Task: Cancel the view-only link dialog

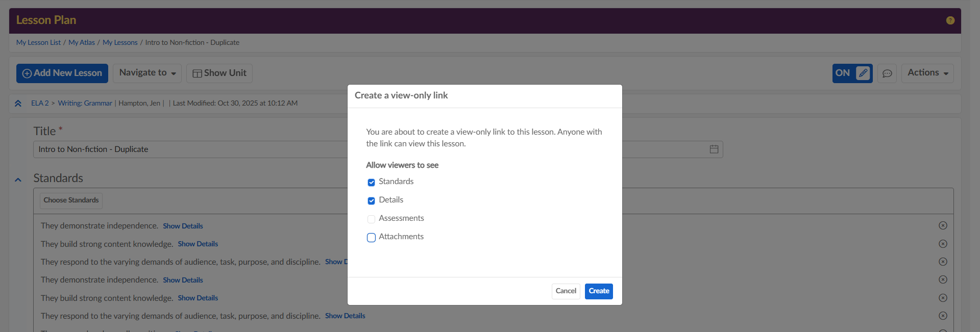Action: (x=566, y=291)
